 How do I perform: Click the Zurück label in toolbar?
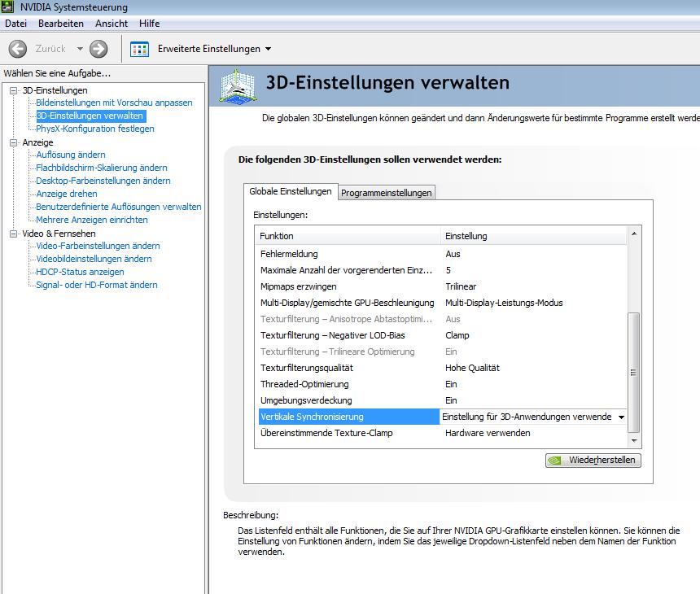point(50,49)
